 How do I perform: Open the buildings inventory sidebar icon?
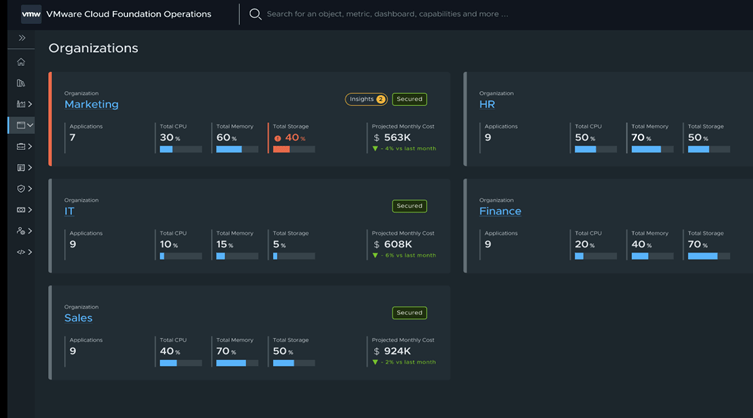pos(21,83)
